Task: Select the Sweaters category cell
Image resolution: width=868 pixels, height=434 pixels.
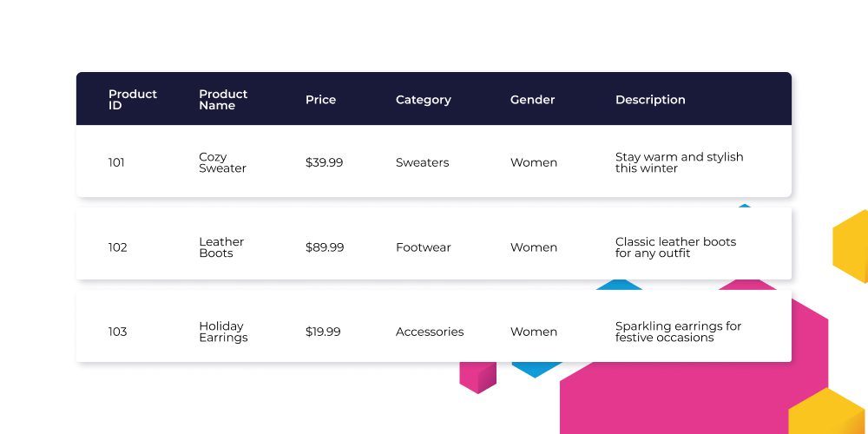Action: (422, 162)
